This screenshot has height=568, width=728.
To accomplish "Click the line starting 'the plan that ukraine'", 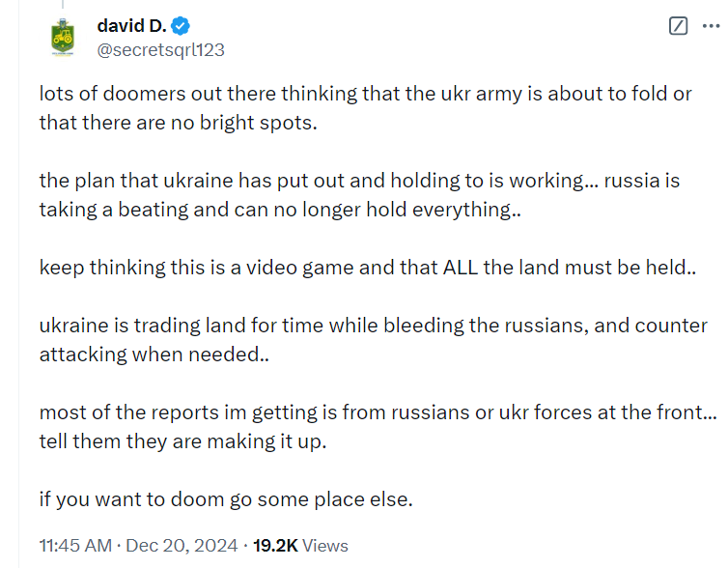I will coord(359,181).
